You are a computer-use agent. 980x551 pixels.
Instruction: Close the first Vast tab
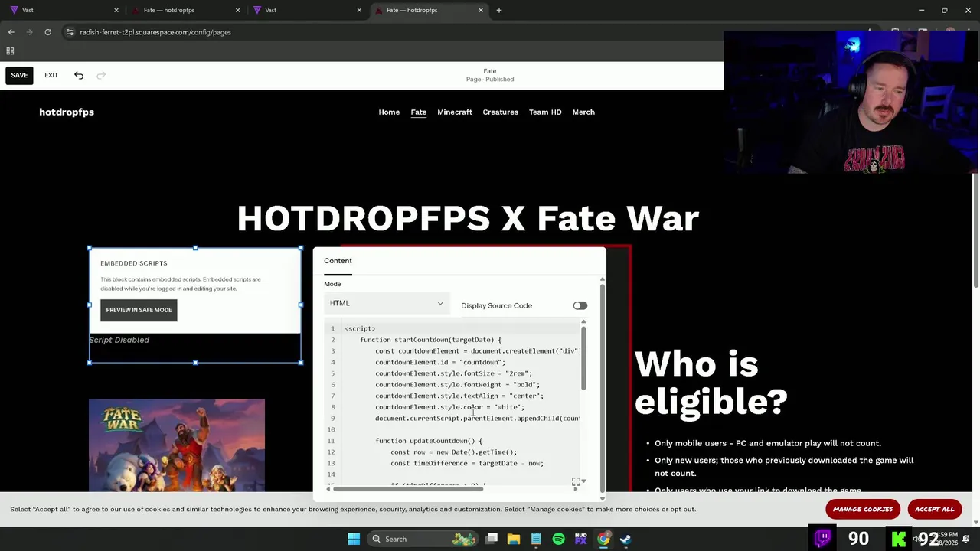click(116, 10)
